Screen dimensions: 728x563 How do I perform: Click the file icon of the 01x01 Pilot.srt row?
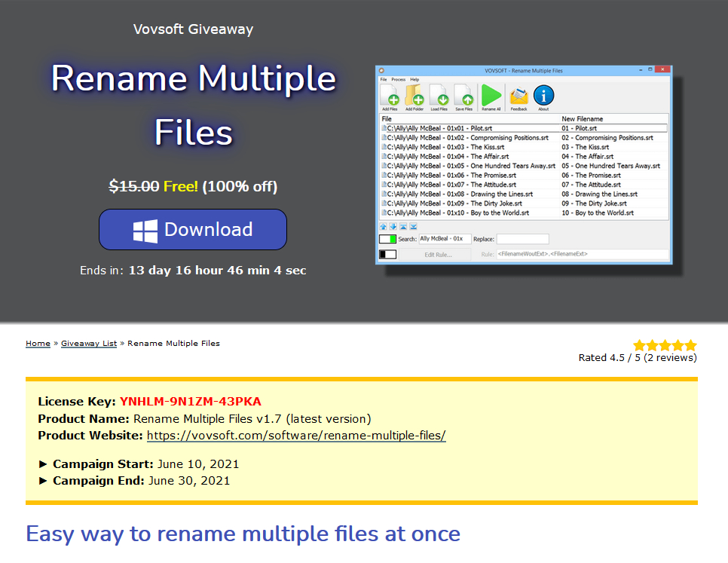384,128
